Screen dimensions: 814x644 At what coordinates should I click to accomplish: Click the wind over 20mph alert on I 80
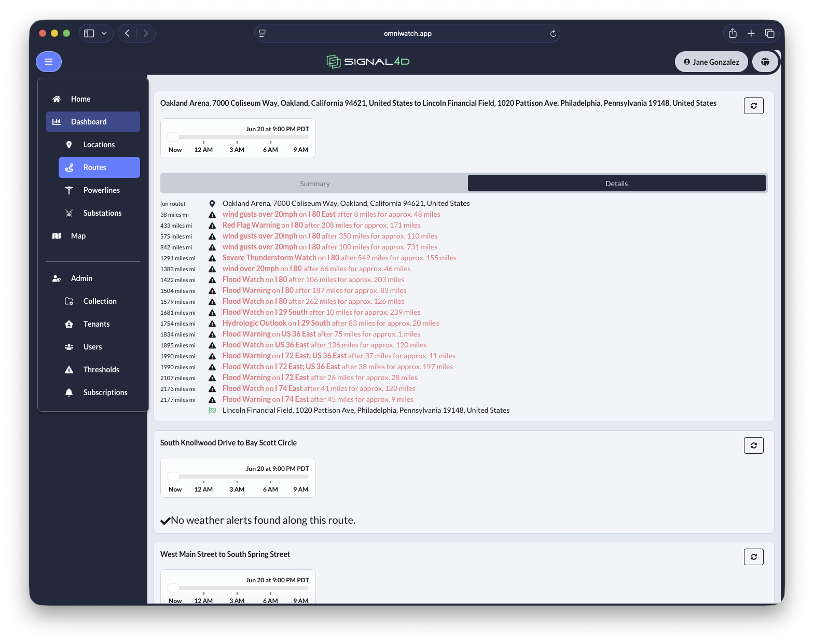pyautogui.click(x=316, y=269)
